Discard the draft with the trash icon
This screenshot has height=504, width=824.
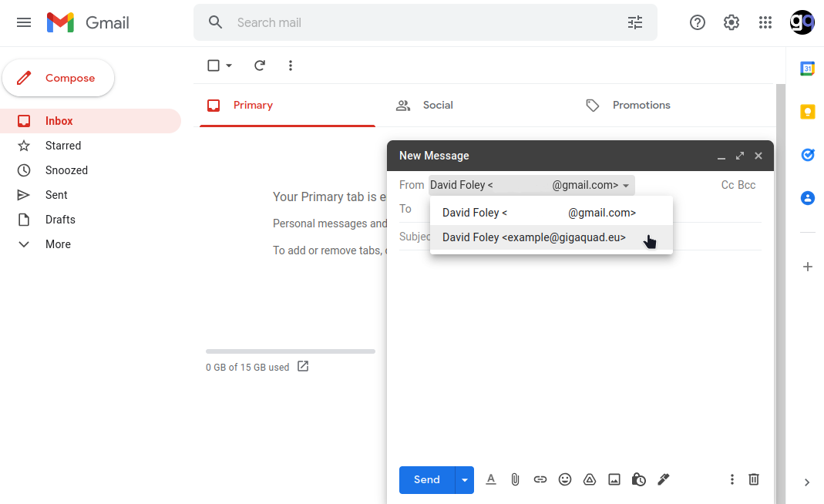pyautogui.click(x=753, y=479)
